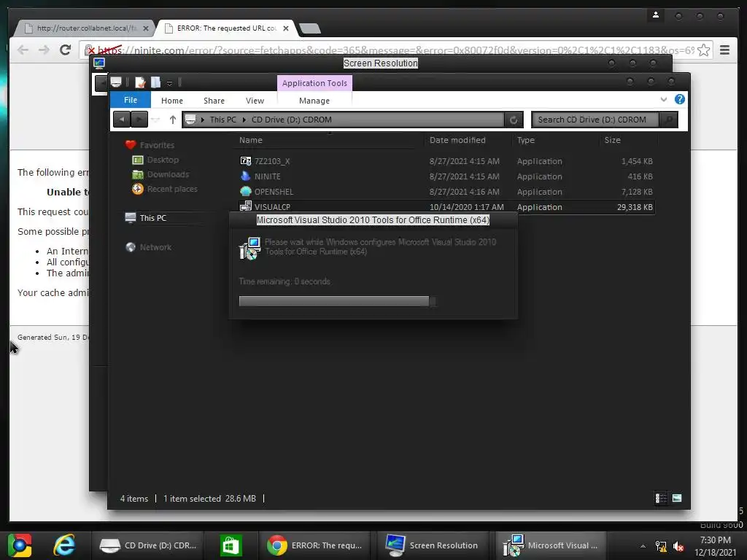
Task: Go forward in Chrome browser
Action: click(44, 50)
